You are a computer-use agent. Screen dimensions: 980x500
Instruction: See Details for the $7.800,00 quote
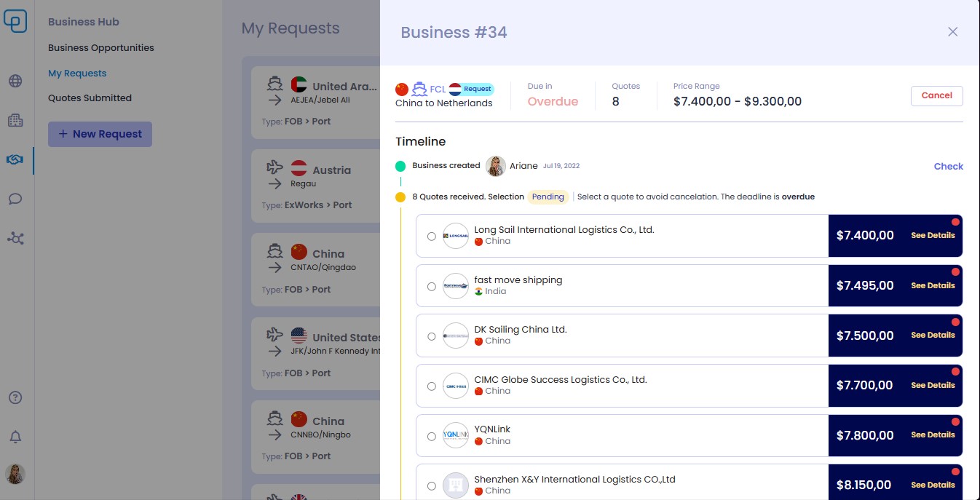(933, 435)
